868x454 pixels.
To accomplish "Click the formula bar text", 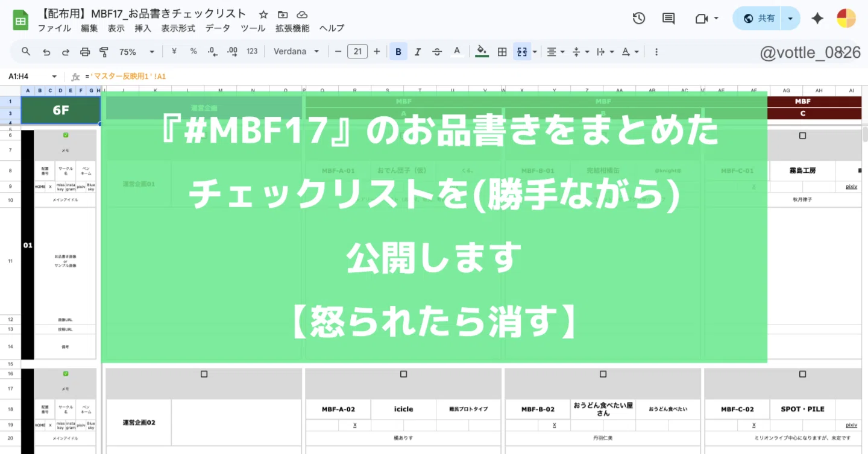I will (x=126, y=76).
